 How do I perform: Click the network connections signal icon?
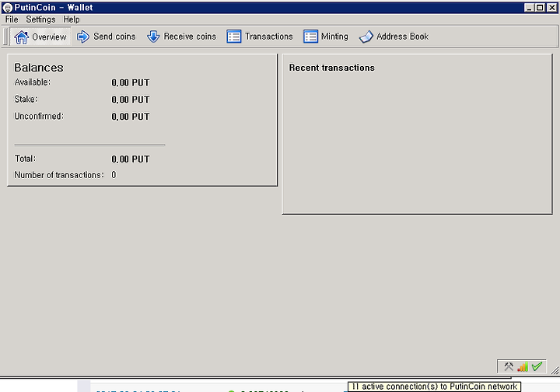pyautogui.click(x=523, y=366)
